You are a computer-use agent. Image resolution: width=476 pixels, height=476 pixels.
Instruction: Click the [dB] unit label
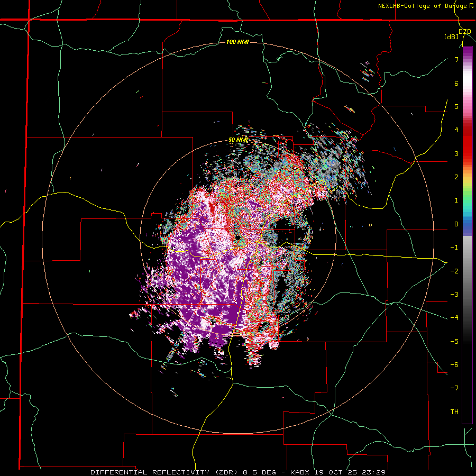click(452, 36)
